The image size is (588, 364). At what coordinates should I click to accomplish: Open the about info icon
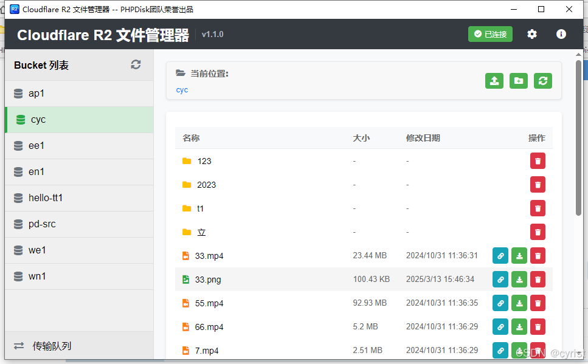tap(561, 34)
